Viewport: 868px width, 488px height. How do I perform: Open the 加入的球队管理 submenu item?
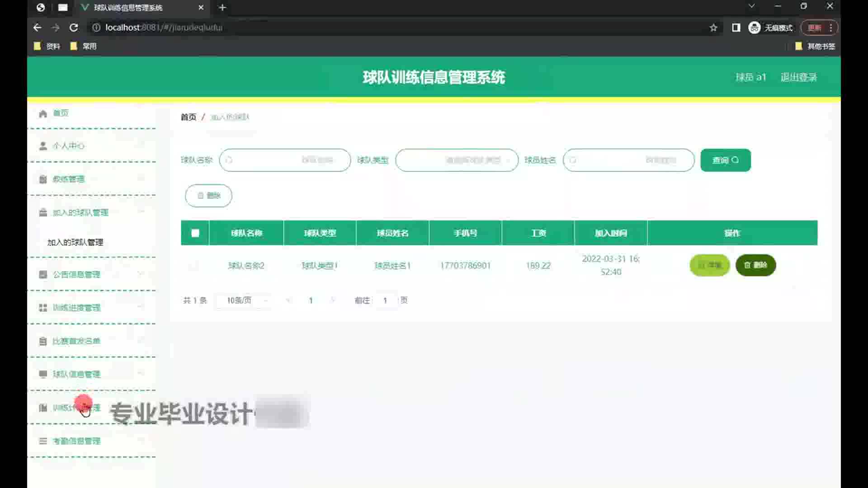[x=75, y=242]
